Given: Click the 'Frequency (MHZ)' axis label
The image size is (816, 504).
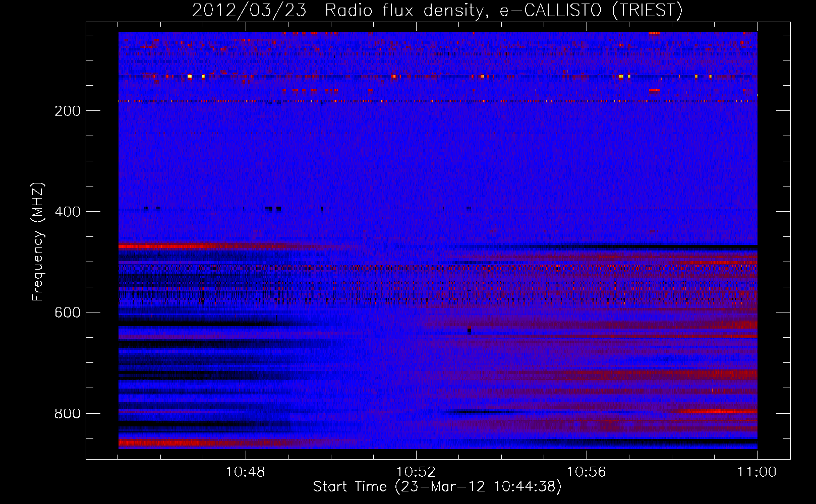Looking at the screenshot, I should point(38,242).
